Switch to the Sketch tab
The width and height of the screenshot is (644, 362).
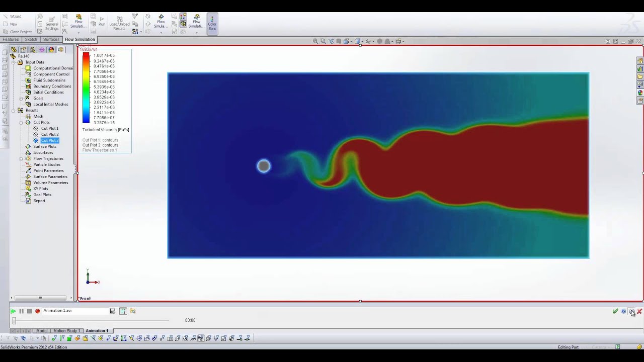(31, 39)
